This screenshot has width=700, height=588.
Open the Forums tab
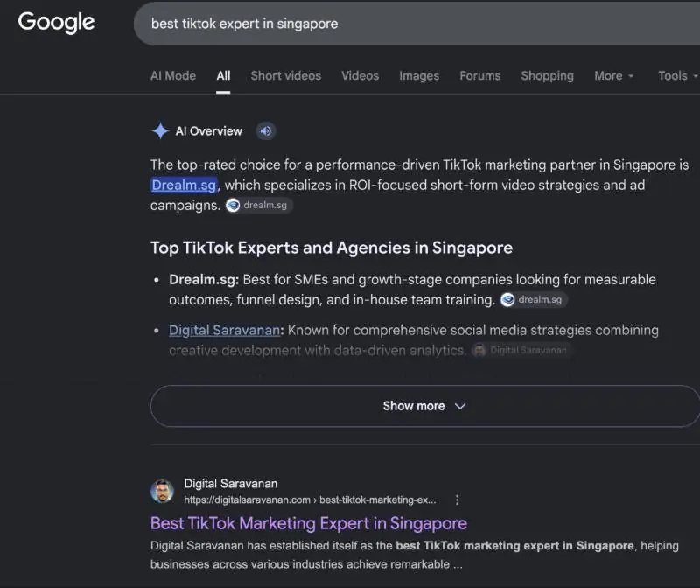click(x=479, y=75)
